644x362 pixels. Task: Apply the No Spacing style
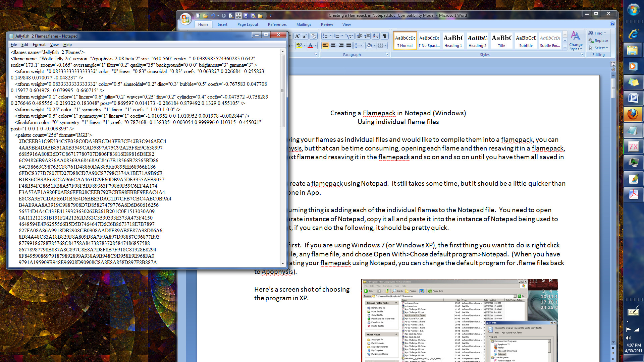point(429,41)
